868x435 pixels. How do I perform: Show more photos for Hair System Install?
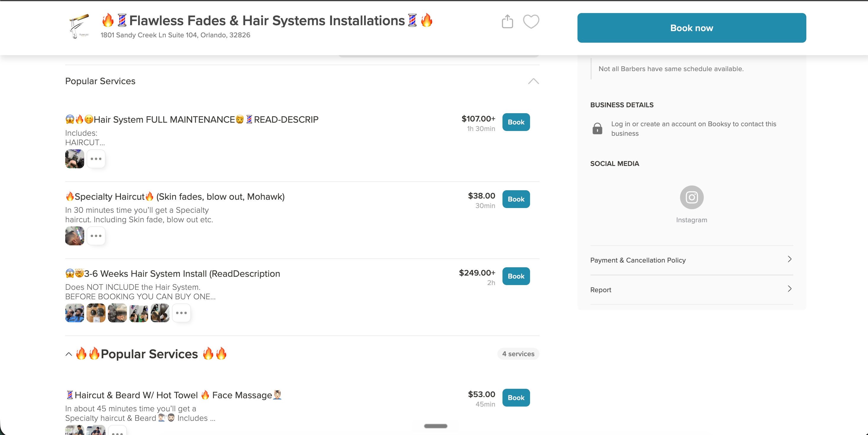pyautogui.click(x=181, y=313)
